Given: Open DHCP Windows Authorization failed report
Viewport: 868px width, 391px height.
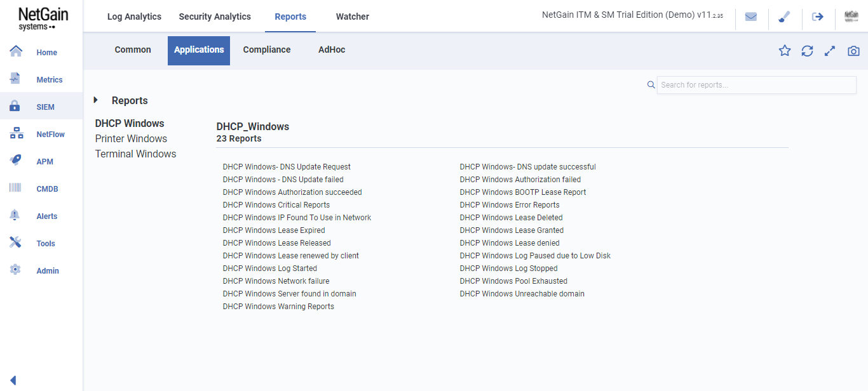Looking at the screenshot, I should coord(520,179).
